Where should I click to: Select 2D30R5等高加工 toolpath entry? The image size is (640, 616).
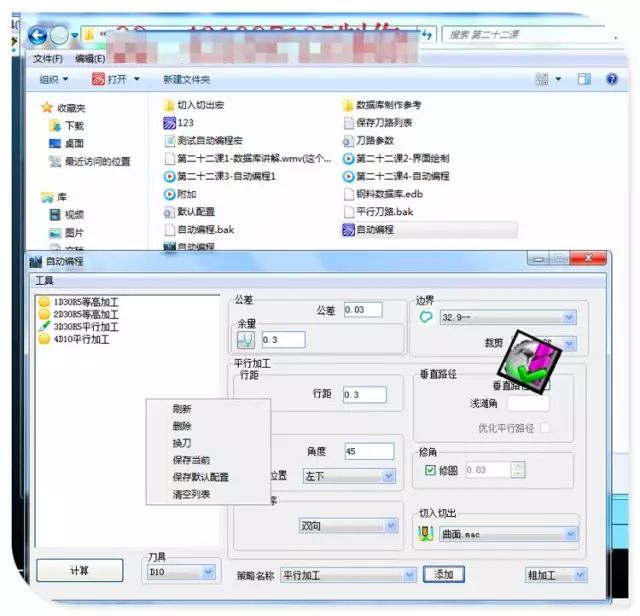[78, 314]
